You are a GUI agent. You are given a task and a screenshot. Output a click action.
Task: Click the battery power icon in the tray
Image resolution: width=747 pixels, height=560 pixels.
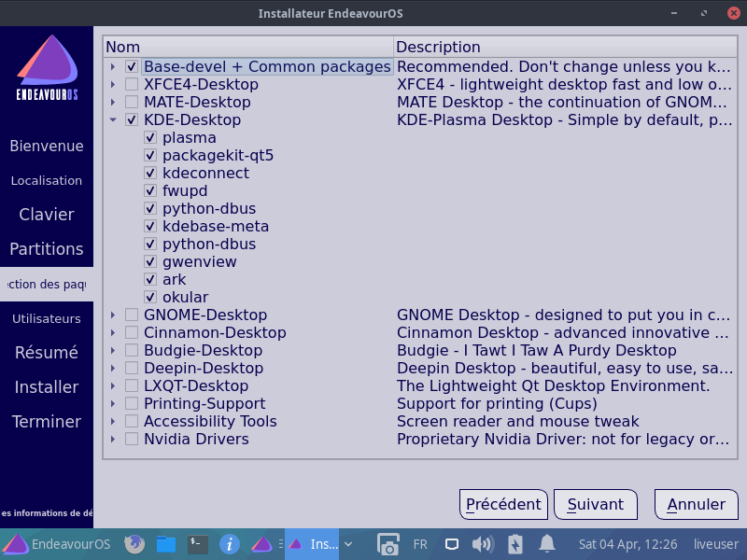tap(514, 544)
